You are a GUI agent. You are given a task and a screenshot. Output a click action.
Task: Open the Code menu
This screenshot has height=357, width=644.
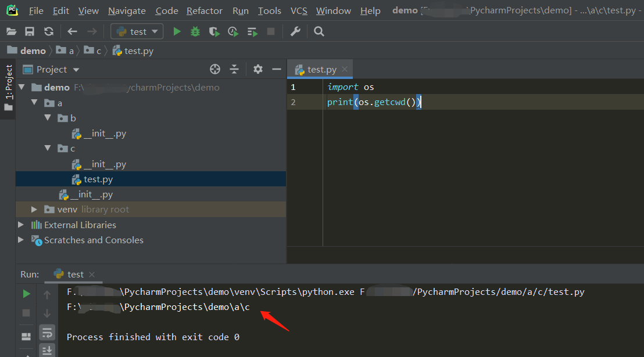(x=167, y=10)
